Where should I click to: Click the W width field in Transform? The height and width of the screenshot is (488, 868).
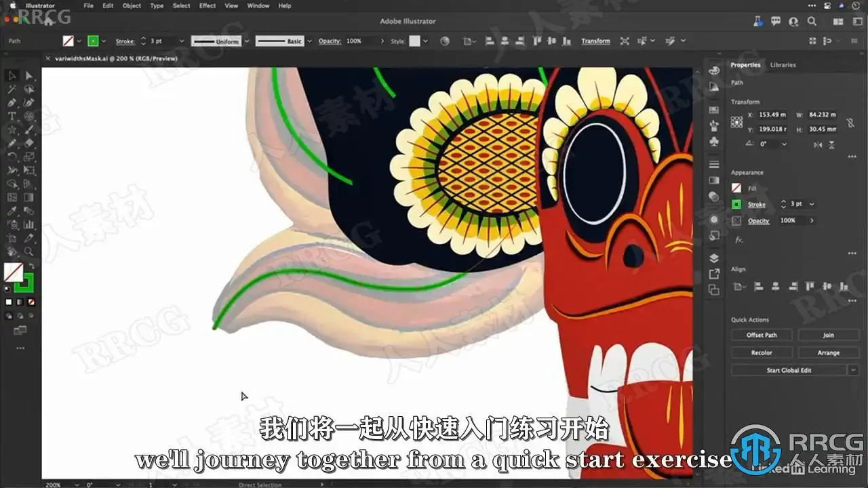coord(823,115)
